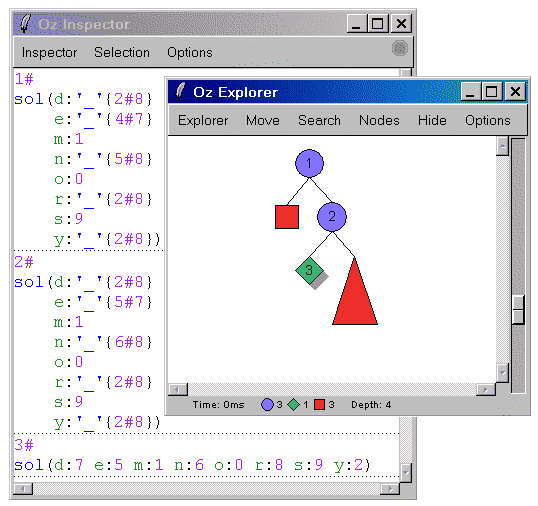Open the Explorer menu

coord(203,120)
